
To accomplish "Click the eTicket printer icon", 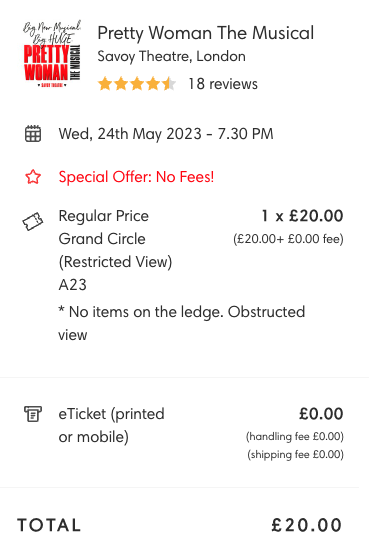I will pos(33,414).
